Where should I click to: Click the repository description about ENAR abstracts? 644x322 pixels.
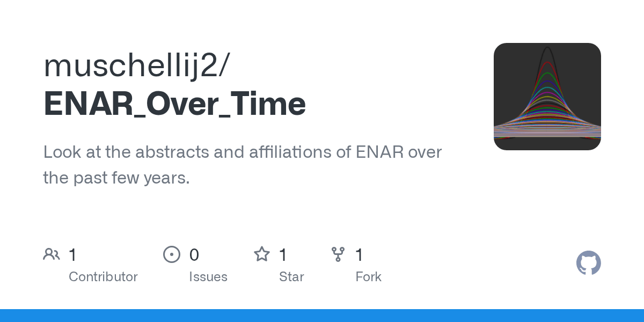point(243,165)
